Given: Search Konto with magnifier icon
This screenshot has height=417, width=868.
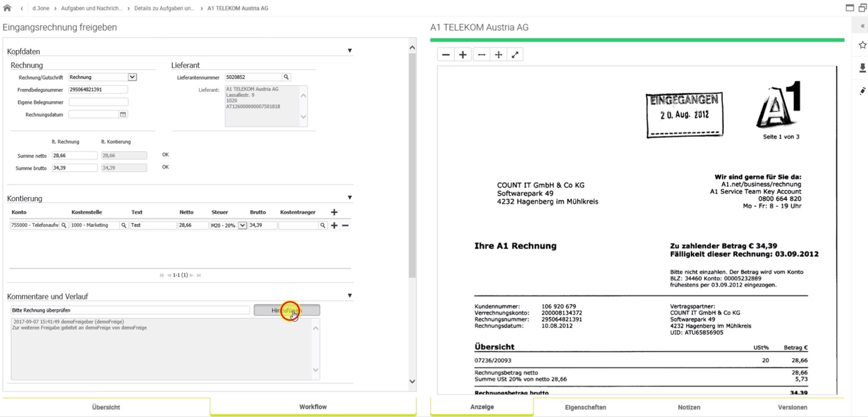Looking at the screenshot, I should pos(64,225).
